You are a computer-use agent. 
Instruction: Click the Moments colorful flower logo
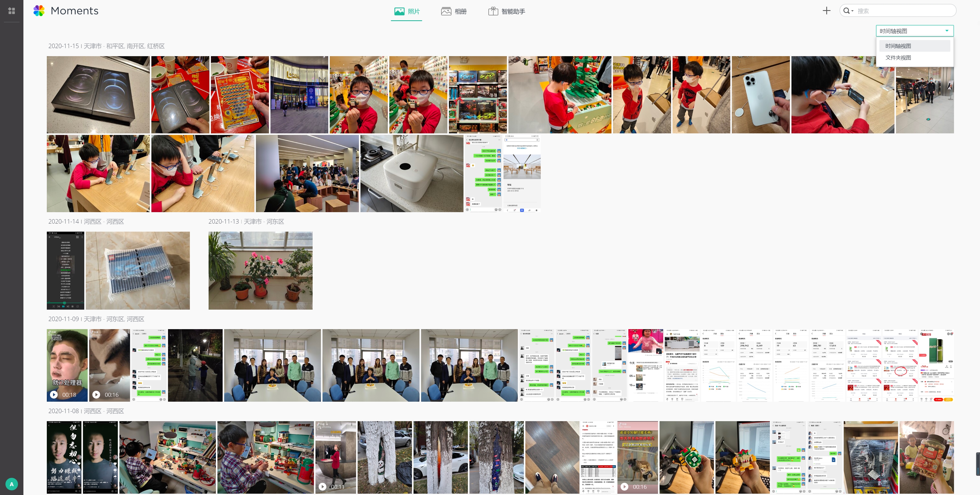(x=39, y=11)
